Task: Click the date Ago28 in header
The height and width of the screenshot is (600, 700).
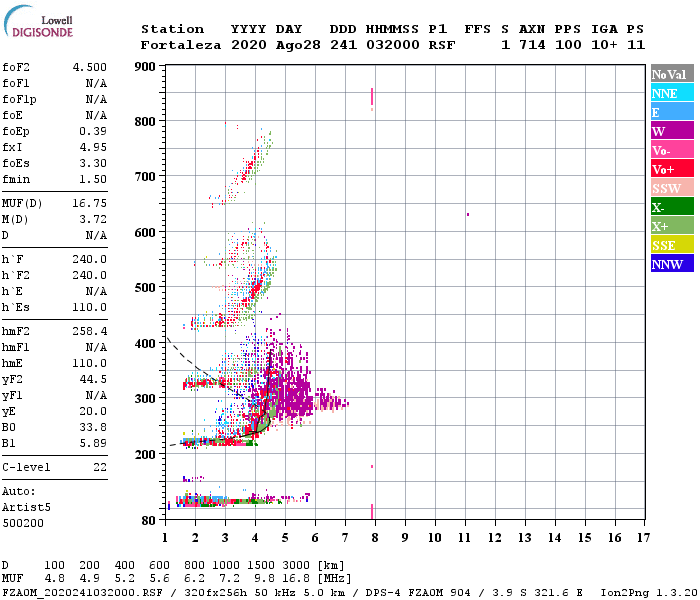Action: (298, 45)
